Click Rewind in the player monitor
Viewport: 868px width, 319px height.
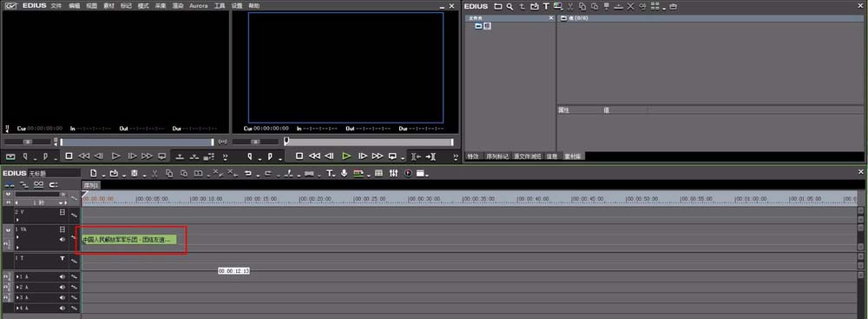[x=83, y=156]
